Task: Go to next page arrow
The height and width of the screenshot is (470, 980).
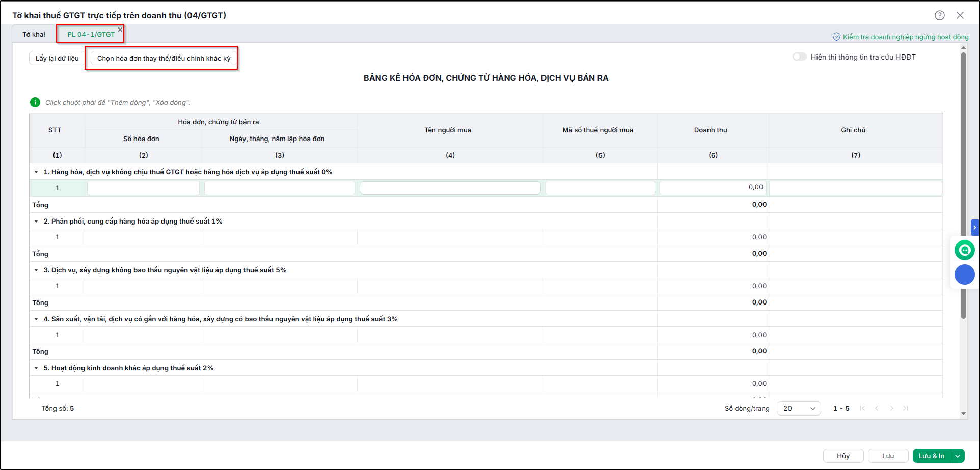Action: [891, 408]
